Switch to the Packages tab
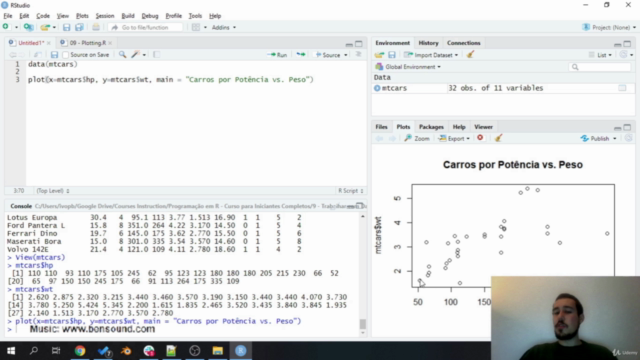The height and width of the screenshot is (360, 640). tap(431, 127)
